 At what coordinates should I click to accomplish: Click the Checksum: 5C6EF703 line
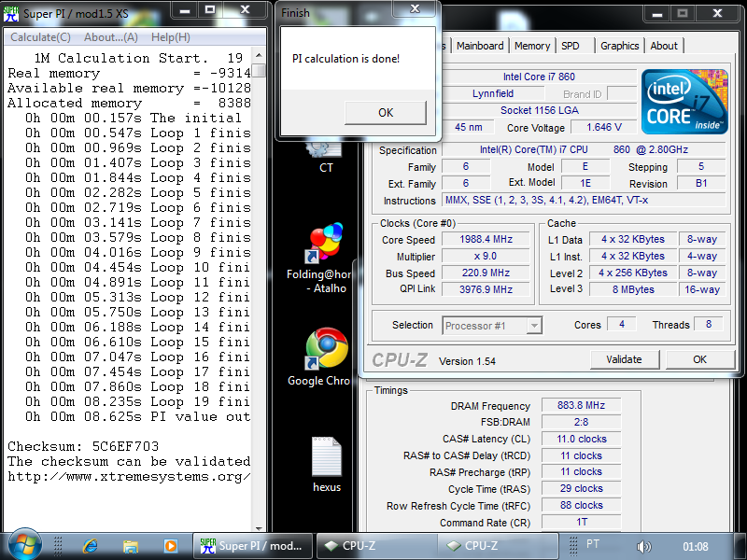click(x=83, y=446)
